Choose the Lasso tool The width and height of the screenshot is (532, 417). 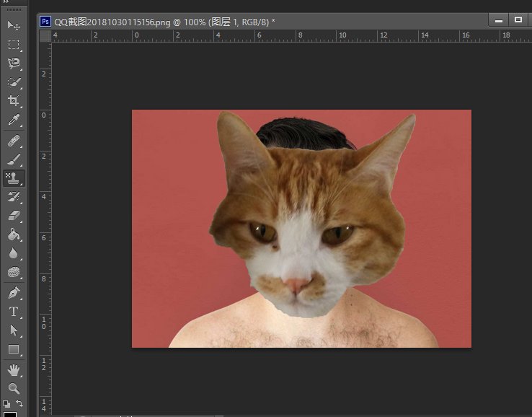13,63
